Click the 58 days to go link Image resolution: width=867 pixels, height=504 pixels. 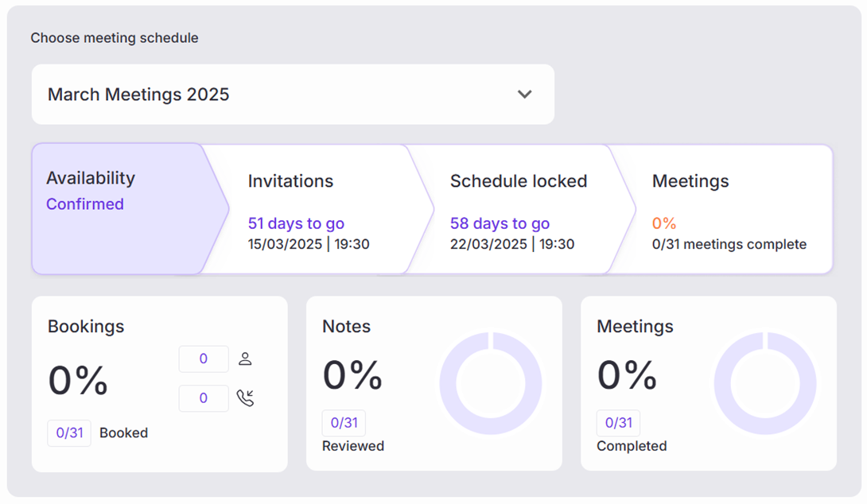[x=500, y=223]
